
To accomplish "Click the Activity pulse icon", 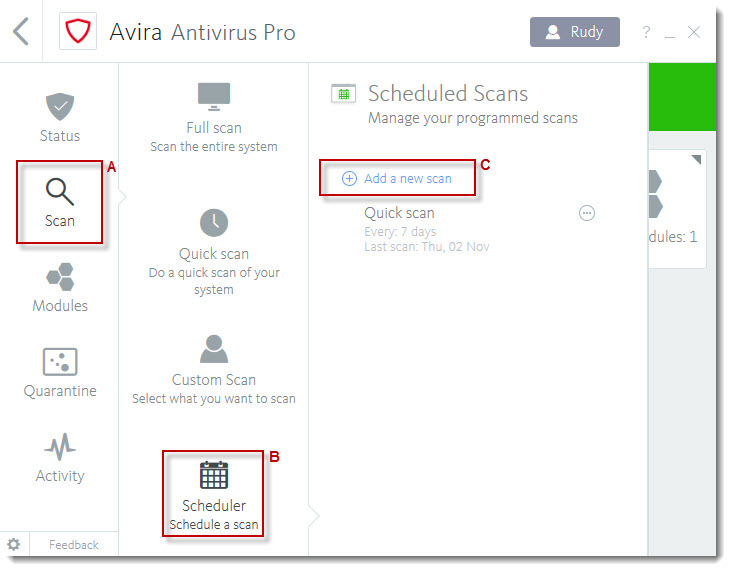I will (60, 447).
